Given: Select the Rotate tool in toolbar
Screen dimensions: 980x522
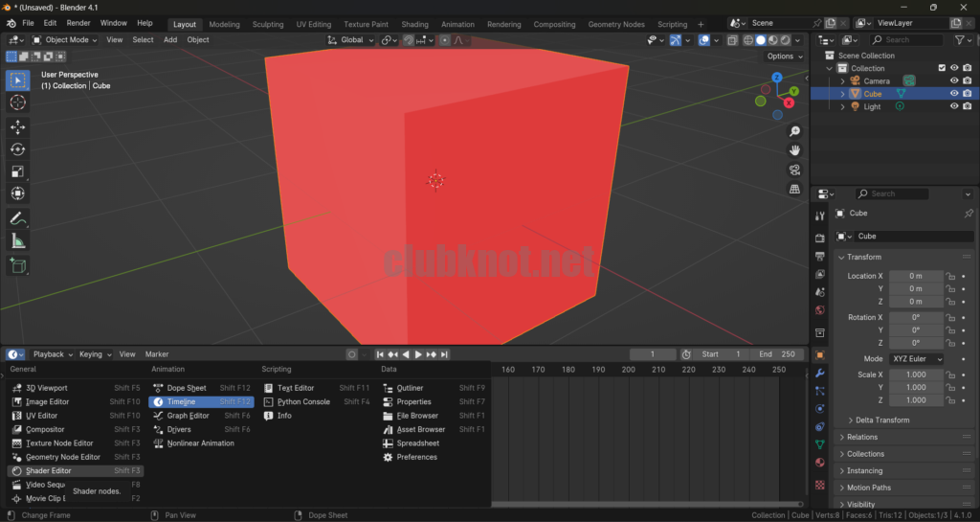Looking at the screenshot, I should click(17, 149).
